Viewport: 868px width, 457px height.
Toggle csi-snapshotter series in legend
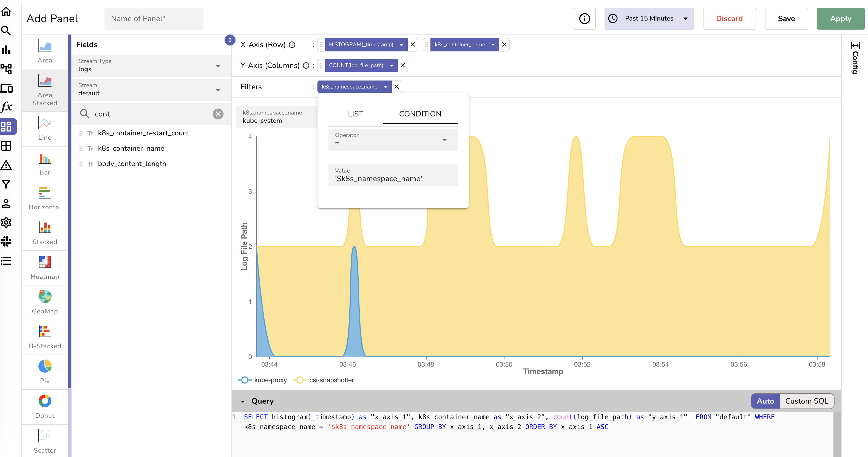click(x=324, y=380)
